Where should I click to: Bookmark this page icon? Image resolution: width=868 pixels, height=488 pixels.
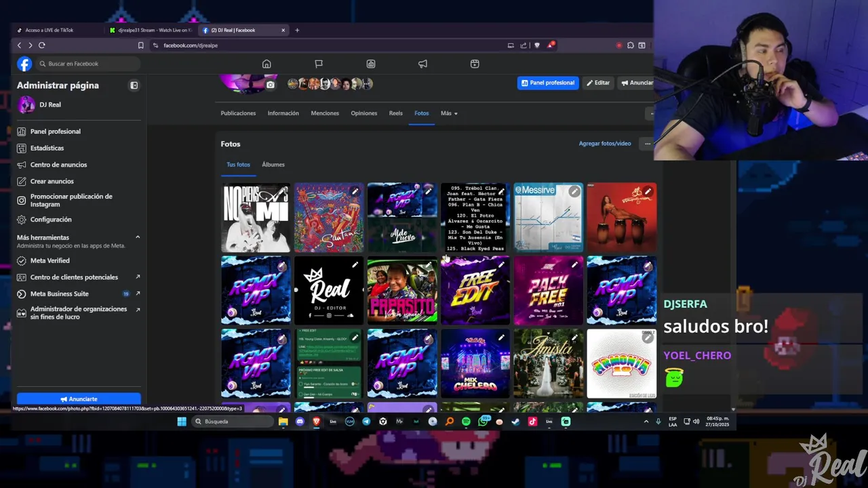[141, 45]
